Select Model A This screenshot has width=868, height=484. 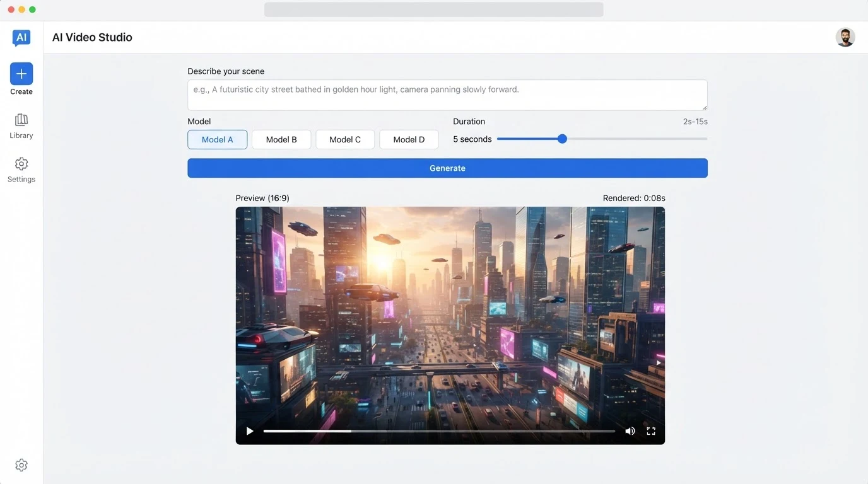217,139
